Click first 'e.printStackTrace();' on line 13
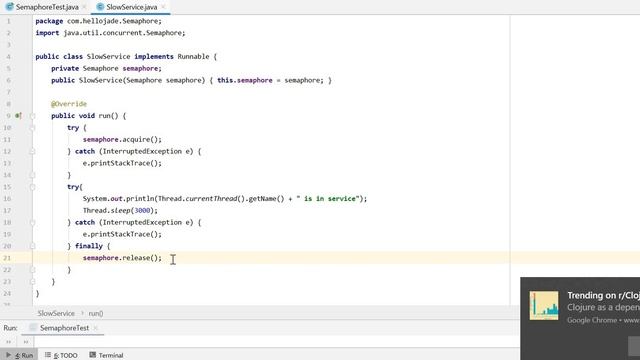 [x=122, y=163]
